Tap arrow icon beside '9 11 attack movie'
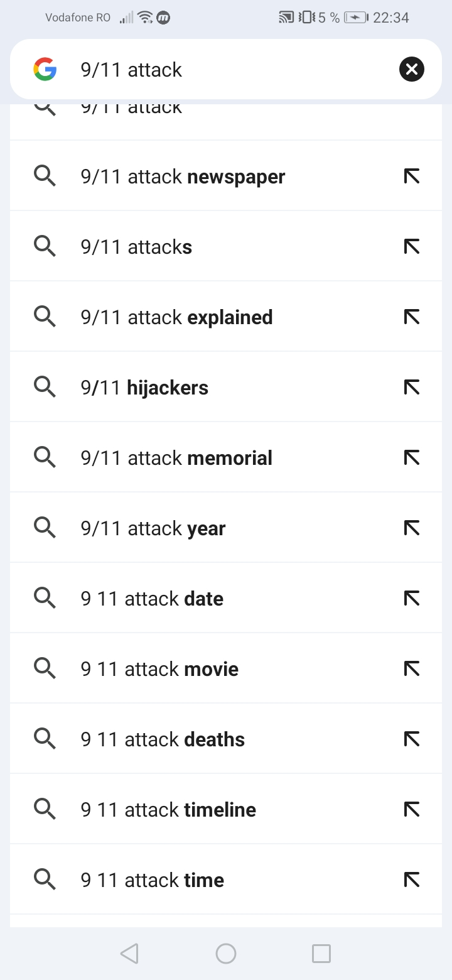The image size is (452, 980). click(x=411, y=669)
